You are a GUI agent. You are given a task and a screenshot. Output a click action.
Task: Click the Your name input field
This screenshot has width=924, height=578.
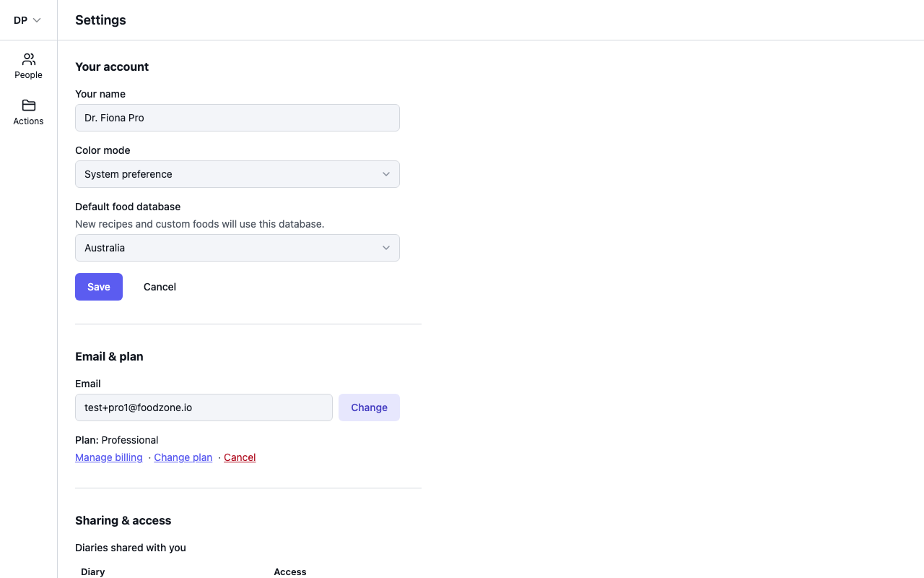click(237, 118)
